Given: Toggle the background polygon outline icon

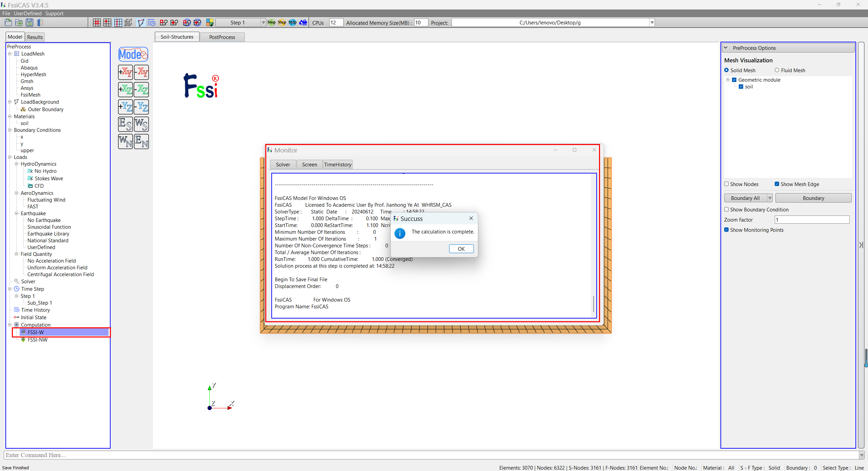Looking at the screenshot, I should coord(141,23).
